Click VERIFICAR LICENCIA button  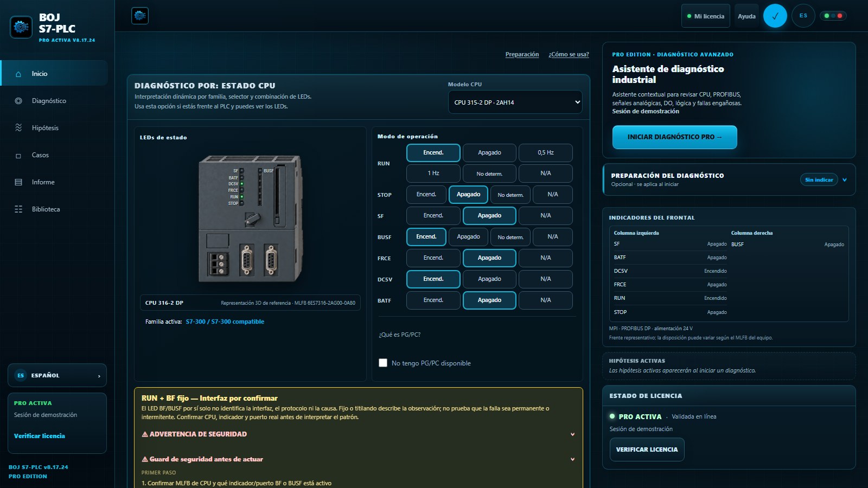[x=647, y=450]
